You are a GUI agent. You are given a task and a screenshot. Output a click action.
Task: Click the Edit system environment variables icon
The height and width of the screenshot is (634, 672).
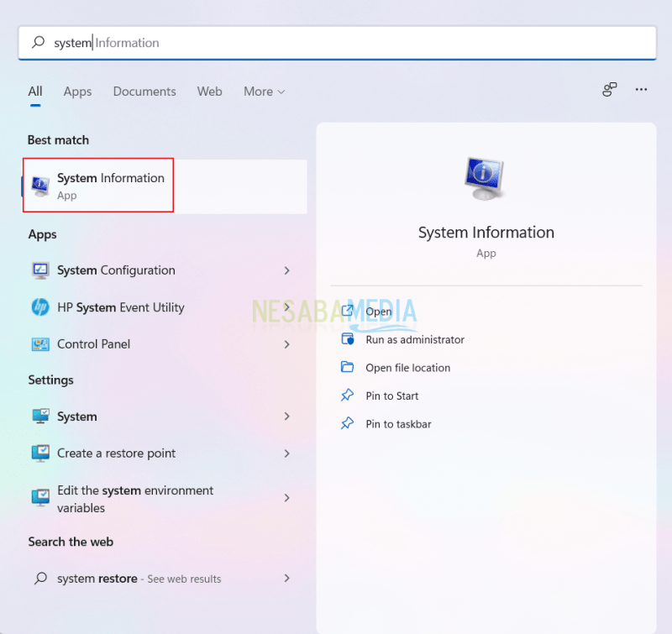pyautogui.click(x=40, y=497)
